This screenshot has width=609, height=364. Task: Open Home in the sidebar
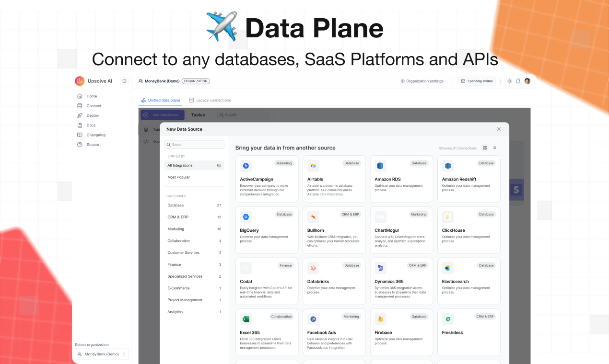[92, 96]
